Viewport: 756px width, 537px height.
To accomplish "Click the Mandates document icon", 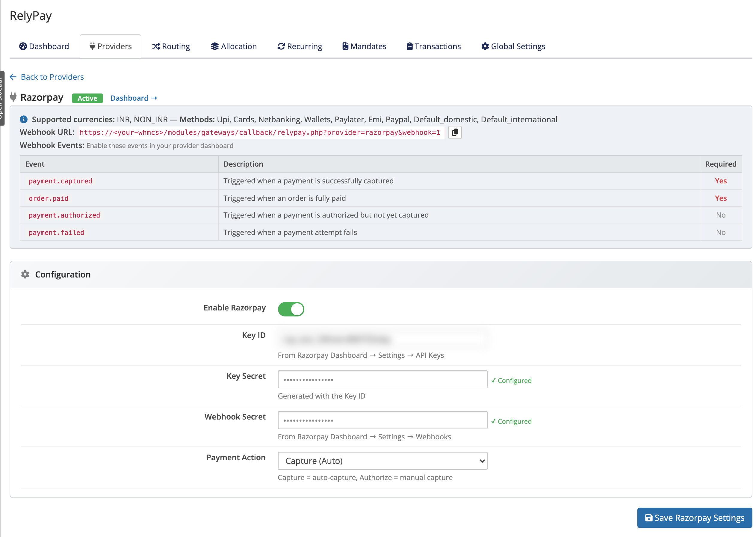I will tap(345, 46).
